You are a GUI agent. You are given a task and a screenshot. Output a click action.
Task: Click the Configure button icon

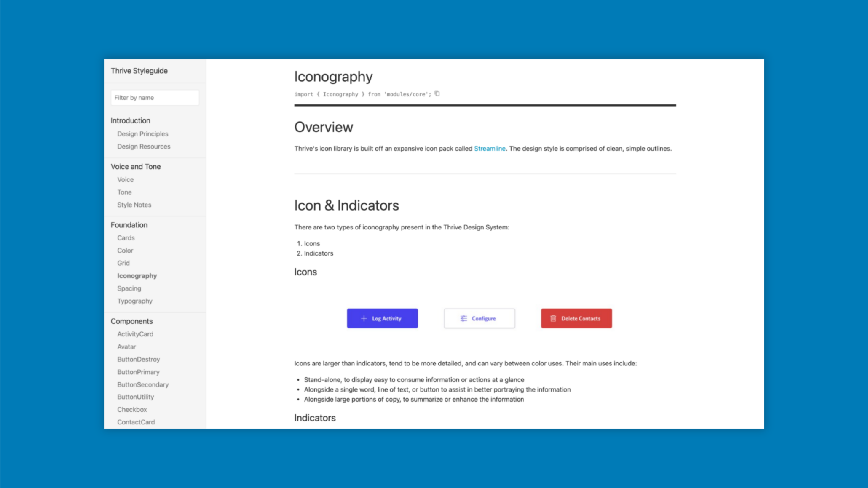pyautogui.click(x=464, y=318)
